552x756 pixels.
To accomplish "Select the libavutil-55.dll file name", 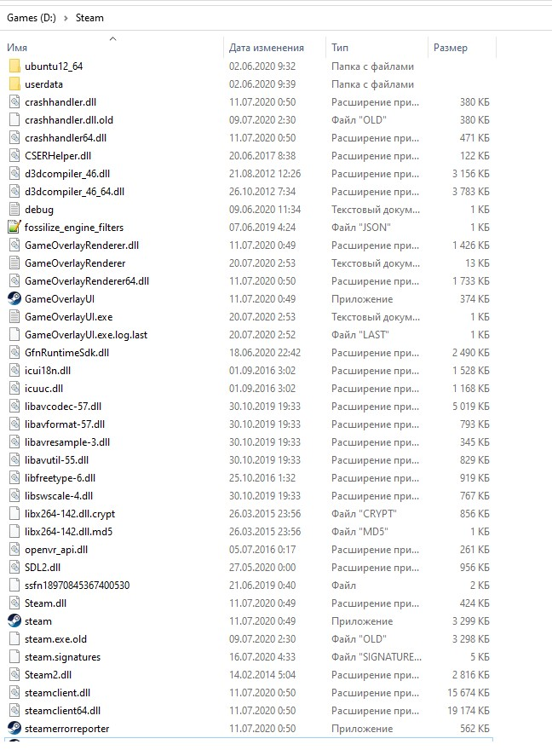I will pyautogui.click(x=57, y=460).
